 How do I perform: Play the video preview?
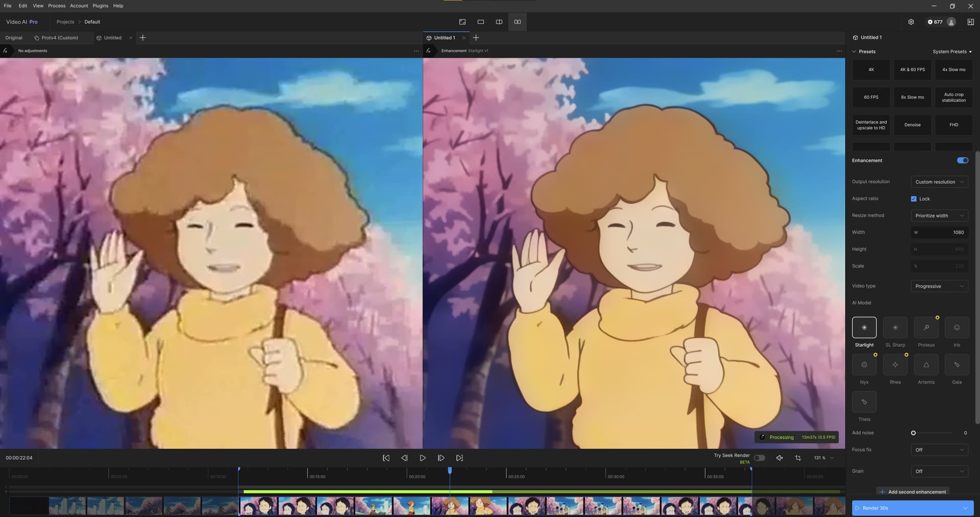pos(423,458)
